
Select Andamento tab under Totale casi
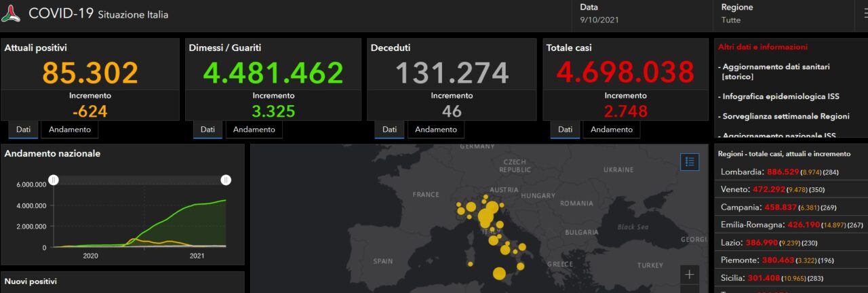612,130
